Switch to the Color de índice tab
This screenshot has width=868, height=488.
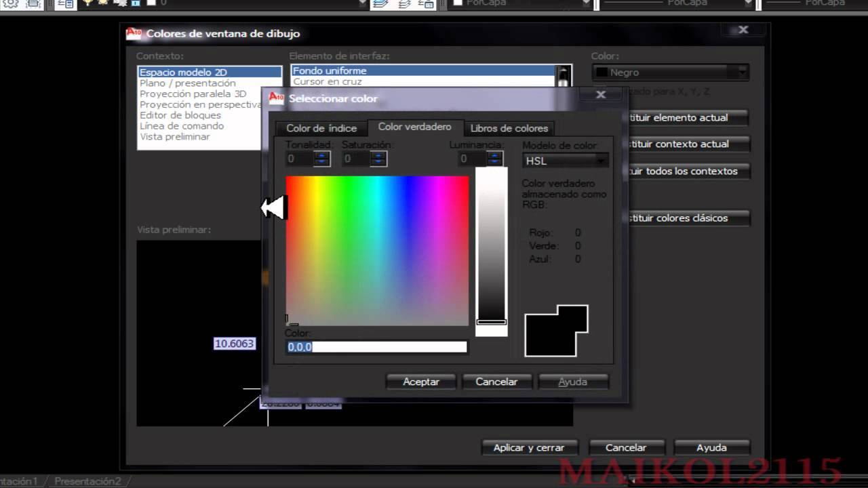pyautogui.click(x=321, y=128)
